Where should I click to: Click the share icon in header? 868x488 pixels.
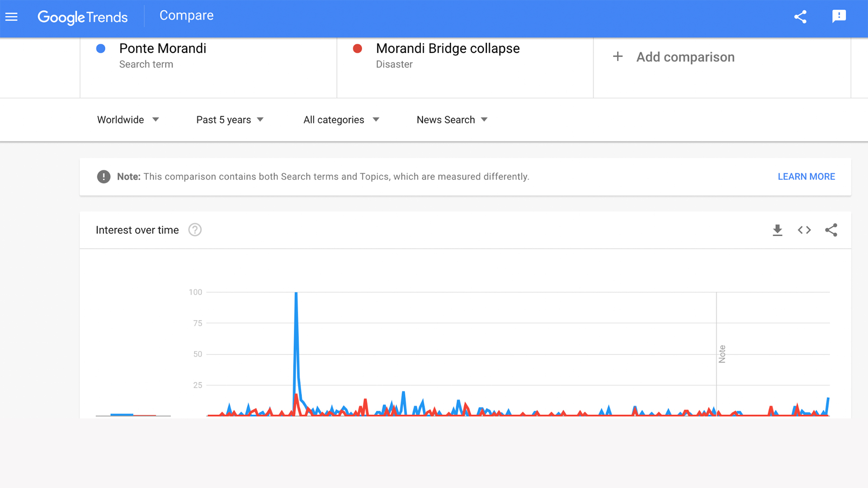tap(800, 17)
